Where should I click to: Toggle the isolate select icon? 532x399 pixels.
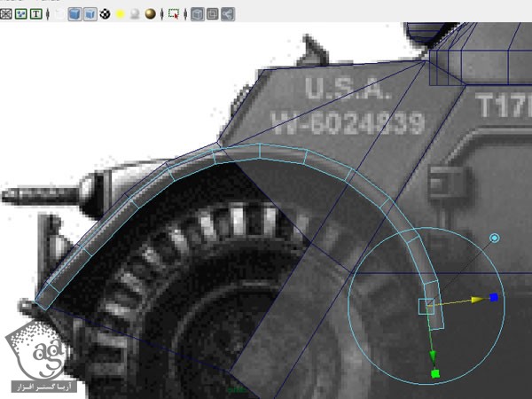[x=174, y=13]
